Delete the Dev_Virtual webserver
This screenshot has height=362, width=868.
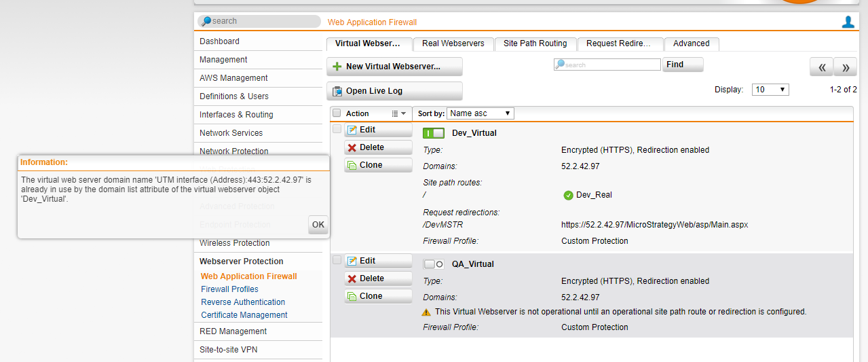(378, 147)
